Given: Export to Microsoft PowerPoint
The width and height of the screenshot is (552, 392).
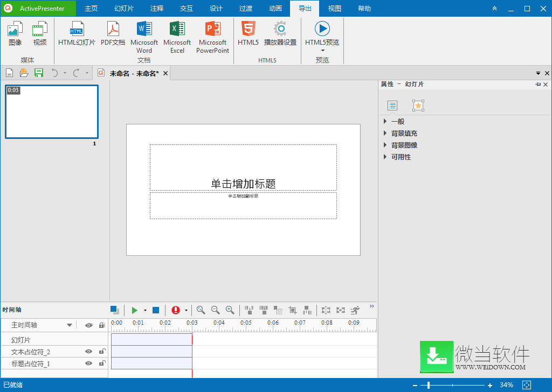Looking at the screenshot, I should coord(212,37).
